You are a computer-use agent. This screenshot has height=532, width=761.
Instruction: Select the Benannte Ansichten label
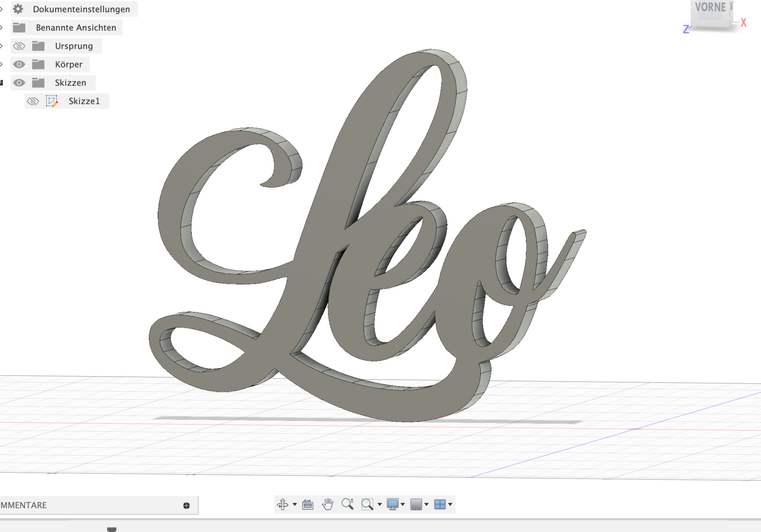coord(76,27)
